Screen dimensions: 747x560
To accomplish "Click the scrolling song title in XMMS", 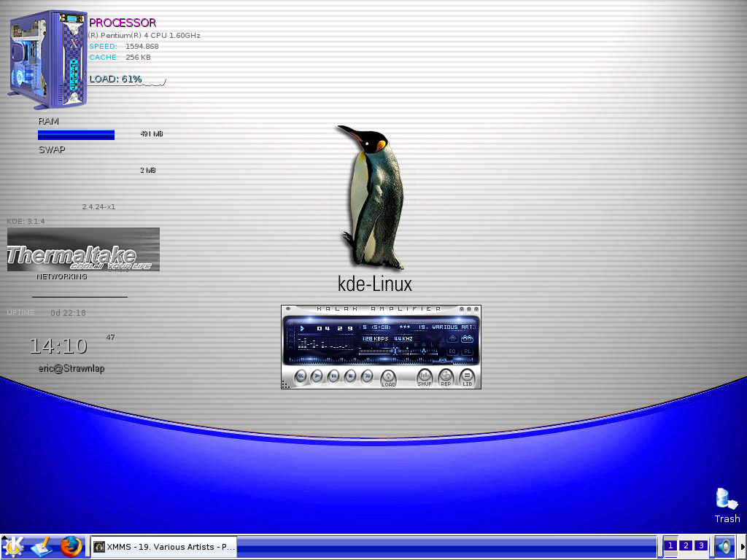I will pyautogui.click(x=418, y=327).
